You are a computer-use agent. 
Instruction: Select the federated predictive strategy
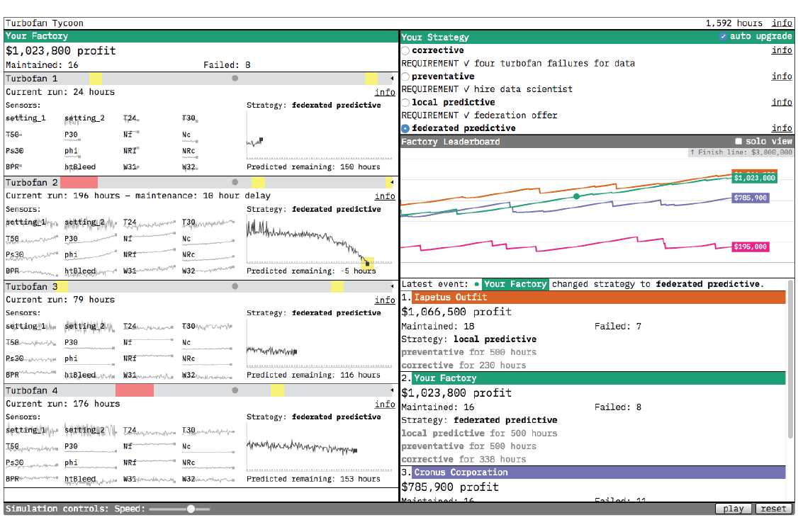[405, 128]
